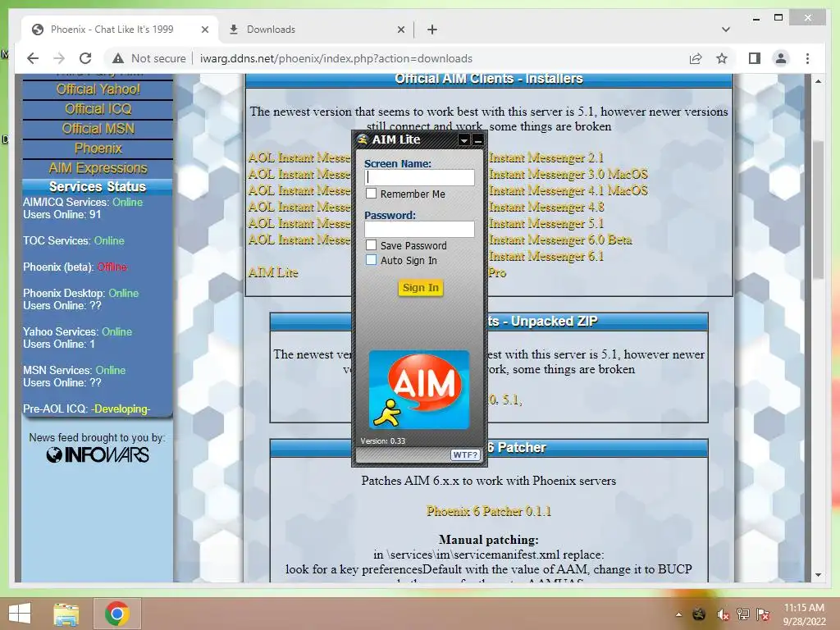This screenshot has width=840, height=630.
Task: Close the Downloads tab
Action: click(x=400, y=30)
